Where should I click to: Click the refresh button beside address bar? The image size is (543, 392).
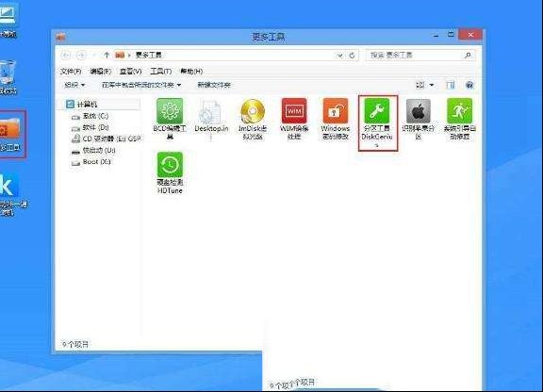tap(352, 56)
